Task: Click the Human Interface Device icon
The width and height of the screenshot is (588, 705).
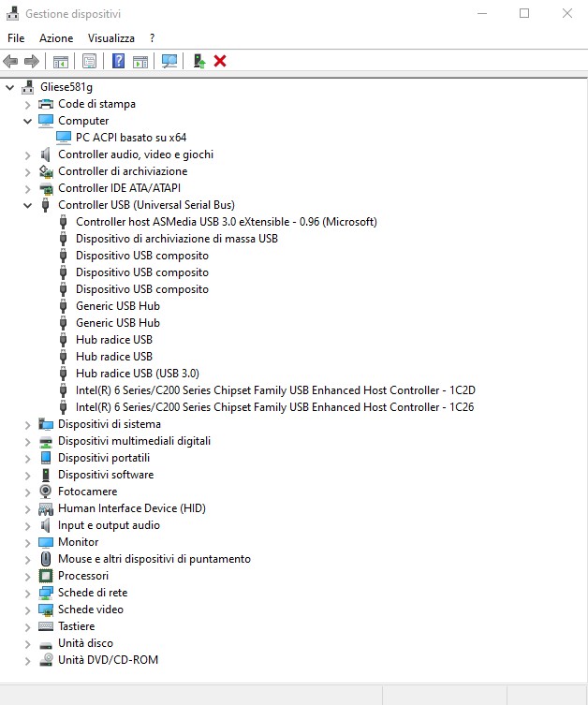Action: tap(46, 508)
